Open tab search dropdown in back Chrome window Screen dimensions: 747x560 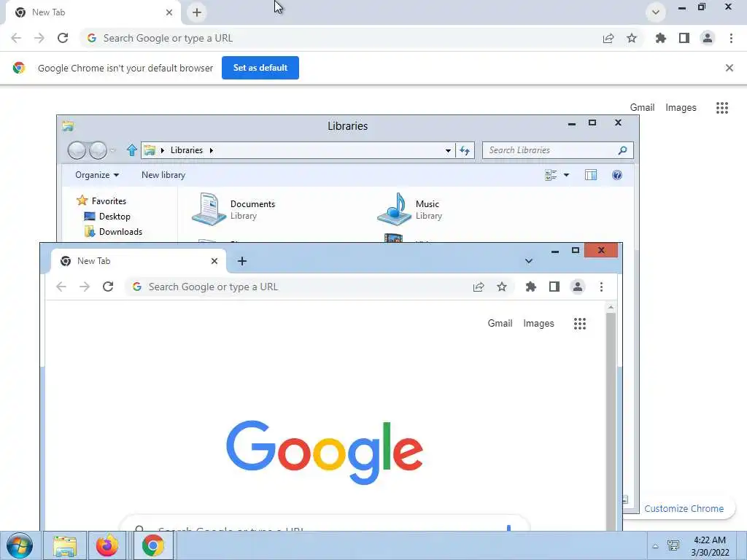pos(656,12)
